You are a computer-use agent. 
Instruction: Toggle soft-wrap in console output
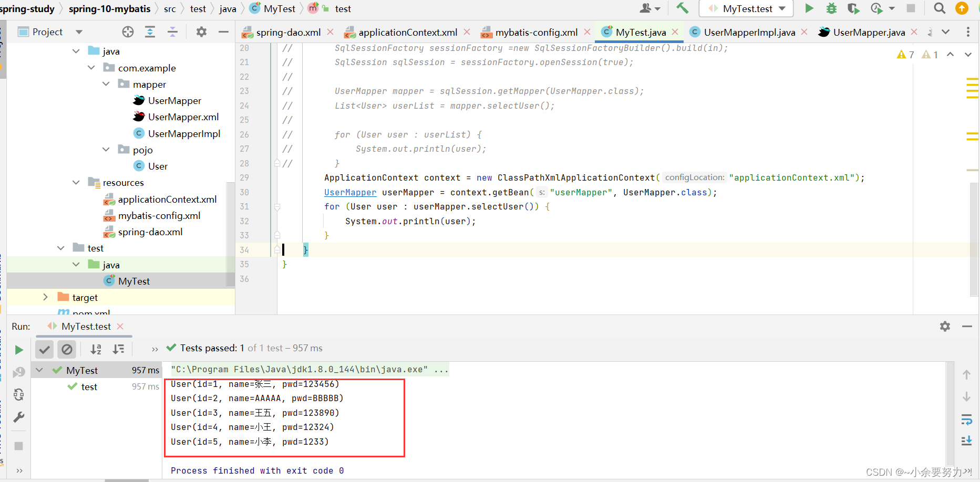click(966, 419)
